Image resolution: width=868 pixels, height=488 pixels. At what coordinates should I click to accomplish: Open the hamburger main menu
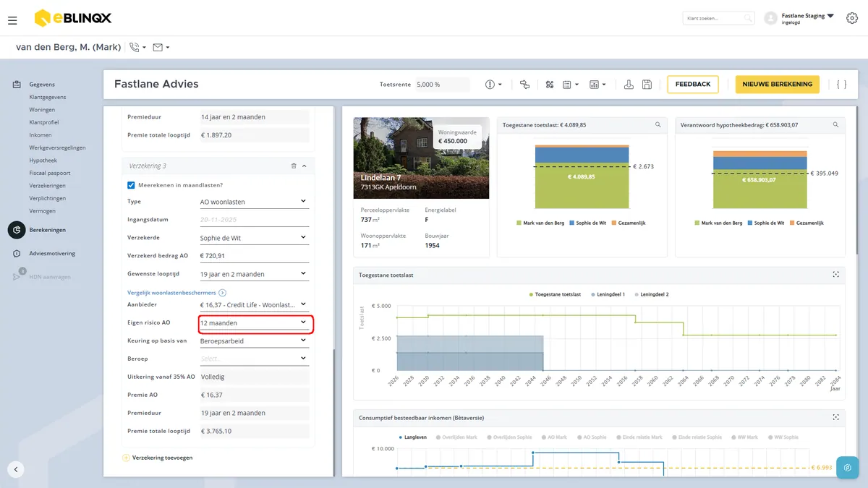click(x=12, y=20)
